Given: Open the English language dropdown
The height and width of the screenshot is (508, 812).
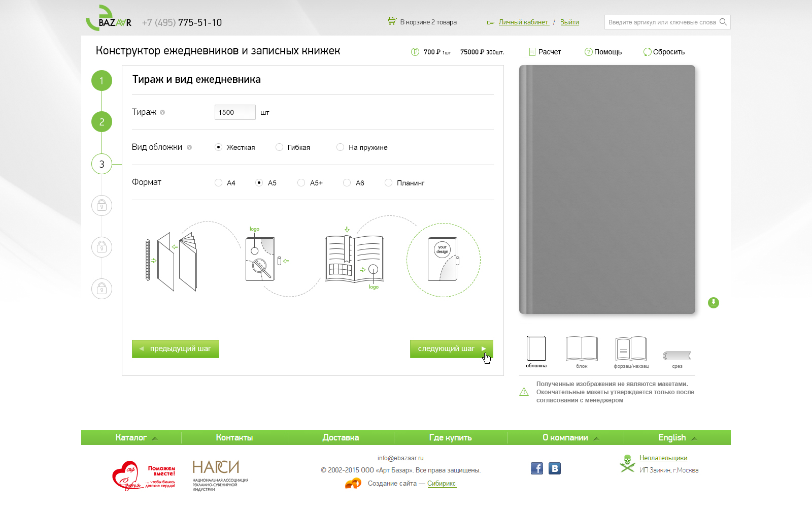Looking at the screenshot, I should pos(678,437).
